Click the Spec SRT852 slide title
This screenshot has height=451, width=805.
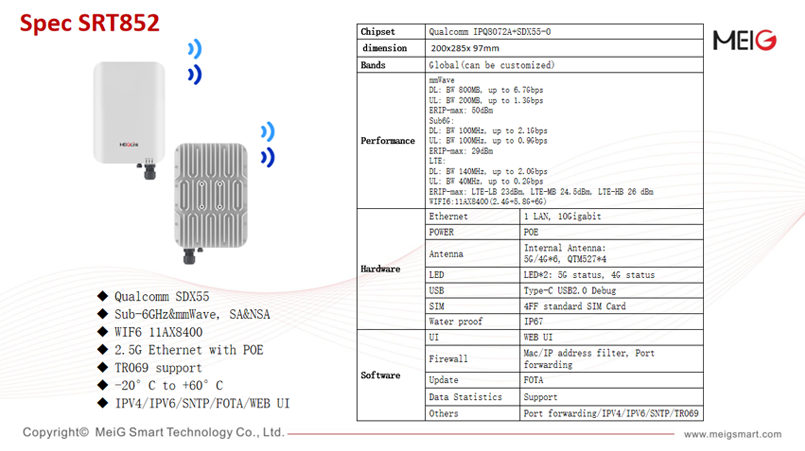(90, 23)
